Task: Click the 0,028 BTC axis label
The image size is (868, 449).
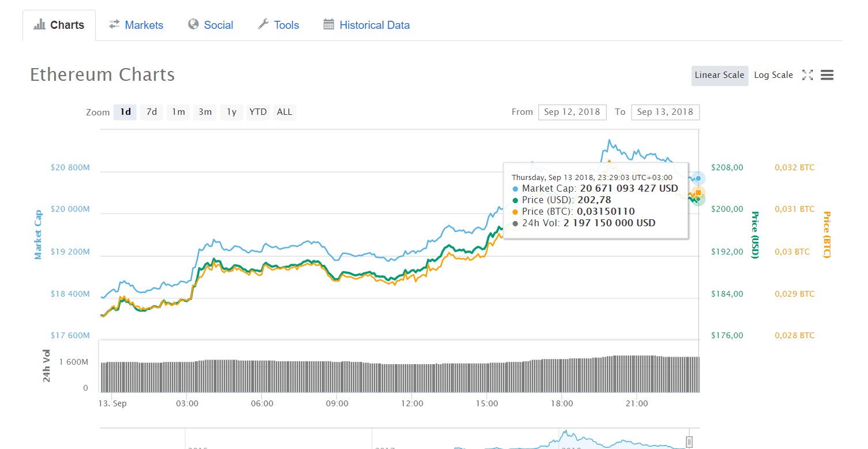Action: click(x=795, y=336)
